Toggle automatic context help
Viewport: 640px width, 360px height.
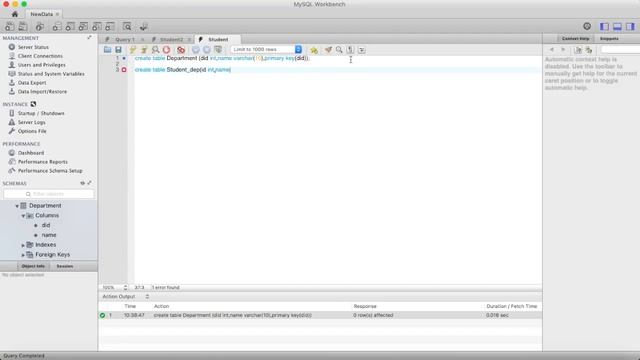[589, 50]
